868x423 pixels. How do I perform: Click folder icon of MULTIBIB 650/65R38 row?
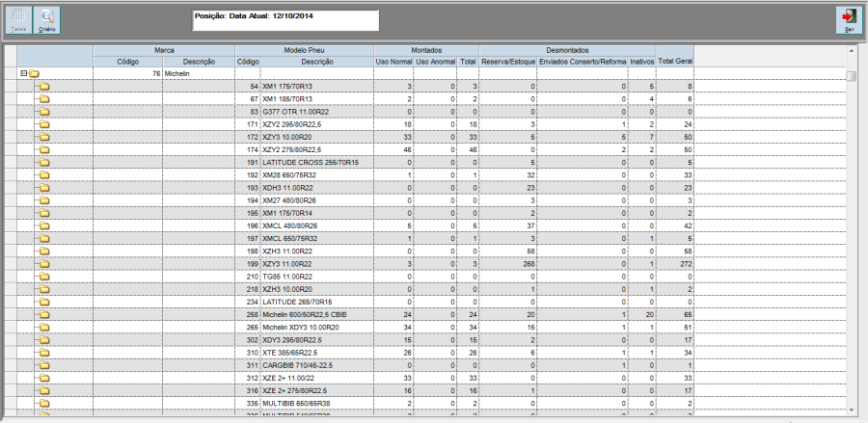coord(44,404)
